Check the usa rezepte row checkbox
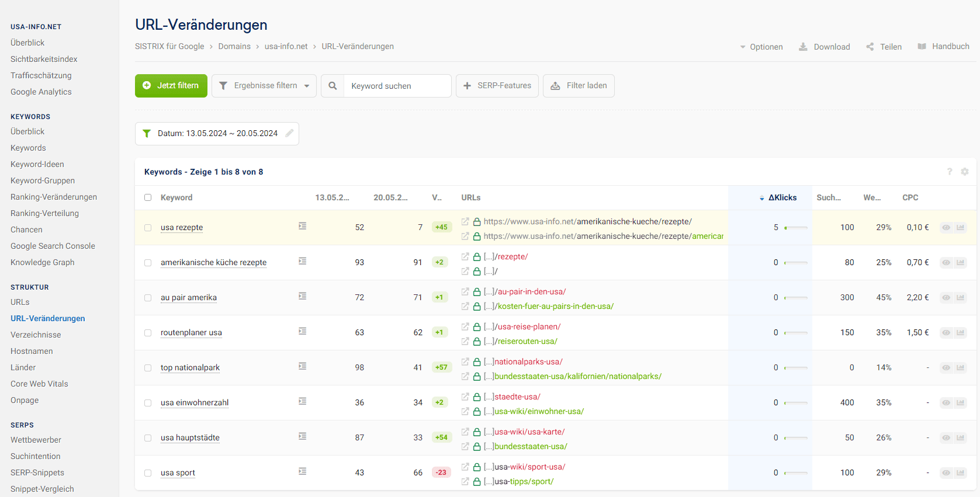 [x=148, y=228]
